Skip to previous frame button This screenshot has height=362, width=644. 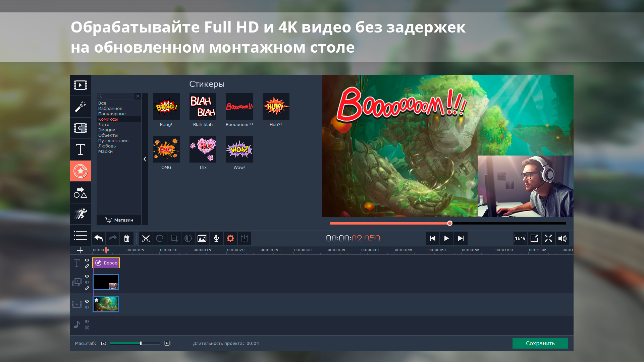[x=432, y=238]
